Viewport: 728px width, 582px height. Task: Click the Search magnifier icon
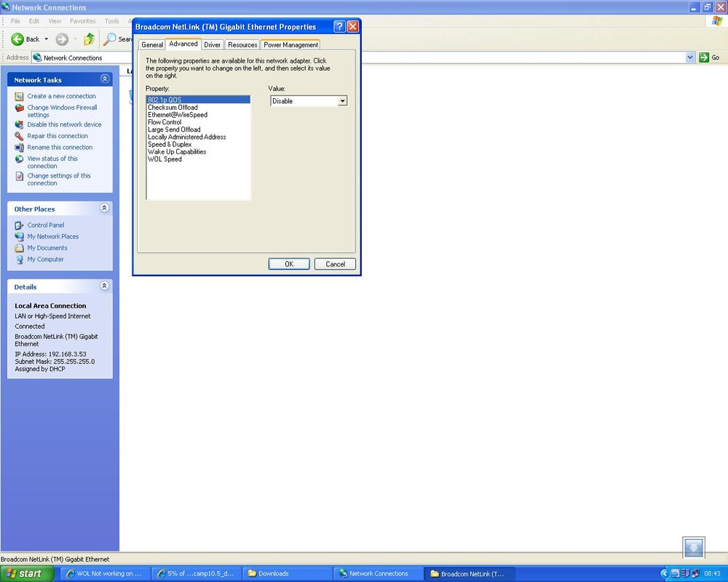(x=109, y=39)
